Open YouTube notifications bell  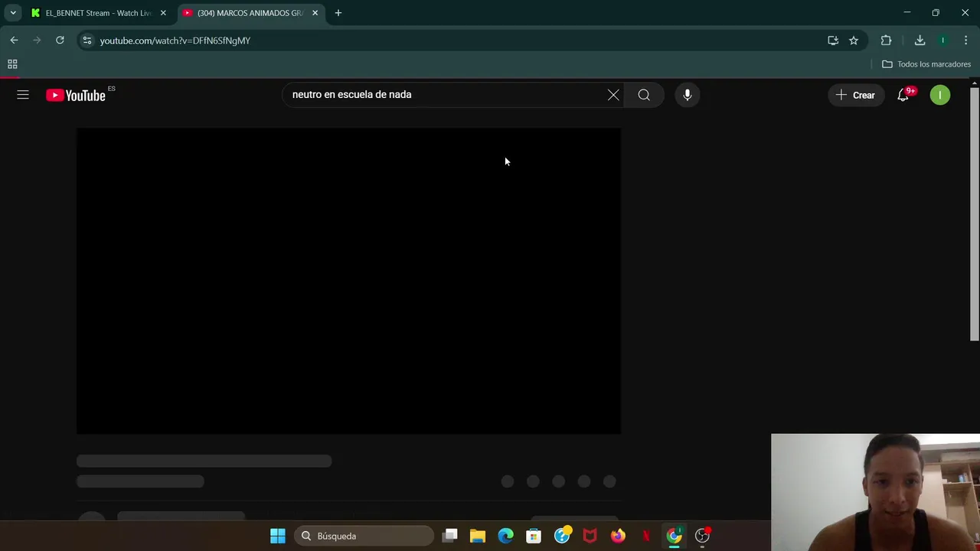tap(903, 95)
